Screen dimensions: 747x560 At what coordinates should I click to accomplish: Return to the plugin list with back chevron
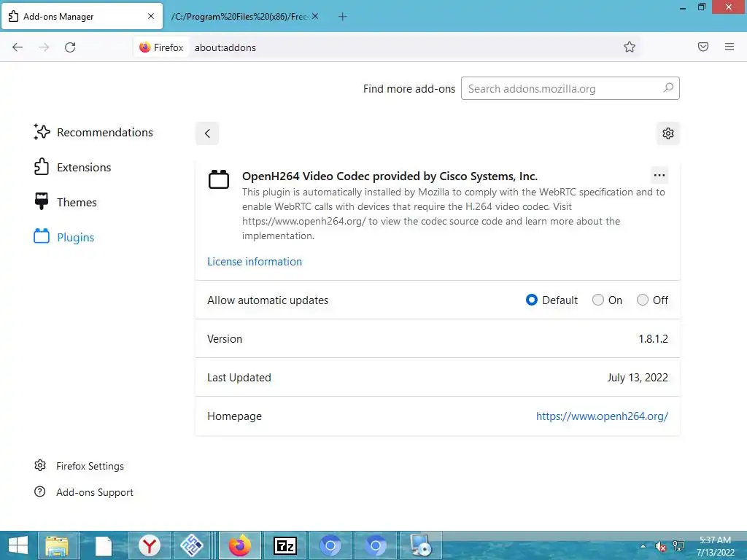[x=207, y=133]
